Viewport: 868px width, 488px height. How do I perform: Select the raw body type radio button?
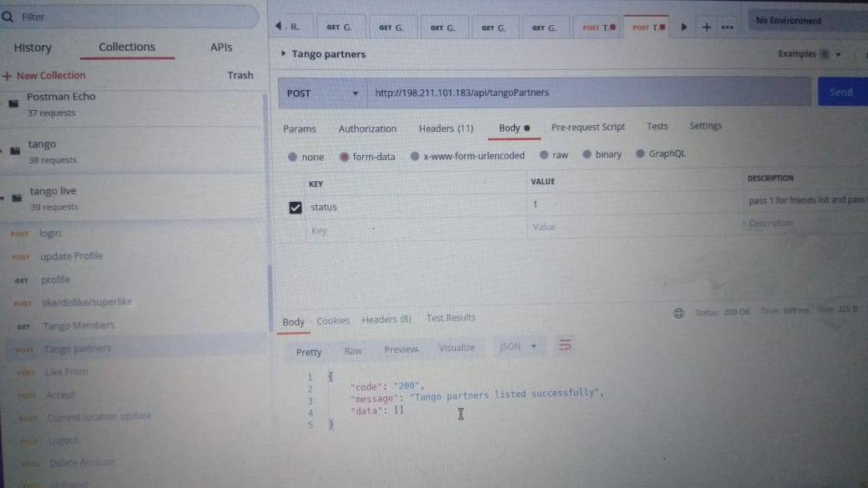(544, 155)
